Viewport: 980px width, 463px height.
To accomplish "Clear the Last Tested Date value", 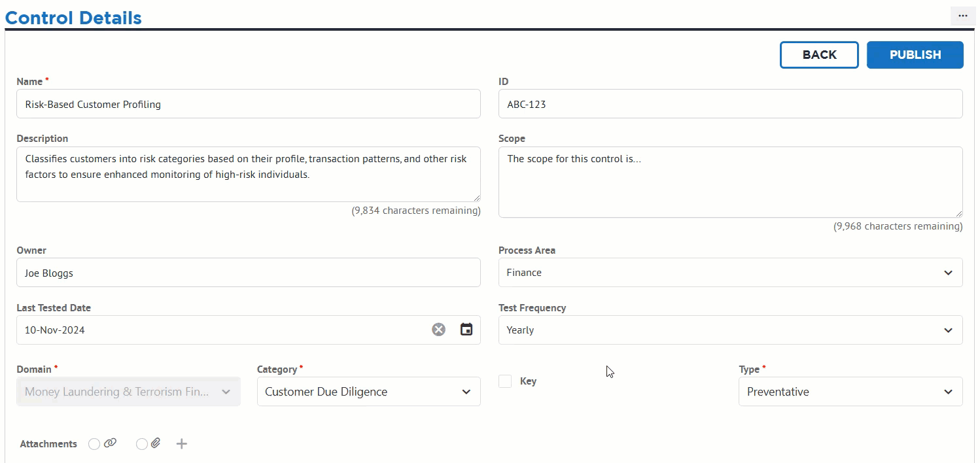I will (x=438, y=330).
